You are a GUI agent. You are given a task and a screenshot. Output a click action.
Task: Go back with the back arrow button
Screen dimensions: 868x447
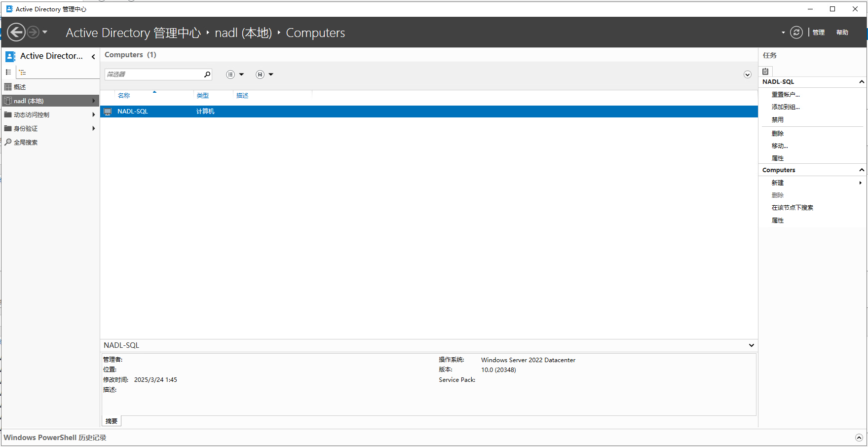click(x=16, y=33)
